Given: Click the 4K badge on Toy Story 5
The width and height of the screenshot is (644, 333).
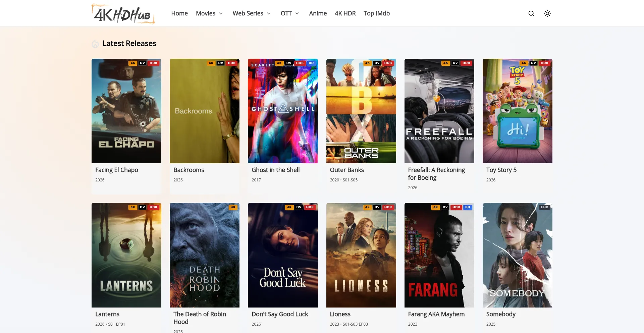Looking at the screenshot, I should [524, 63].
